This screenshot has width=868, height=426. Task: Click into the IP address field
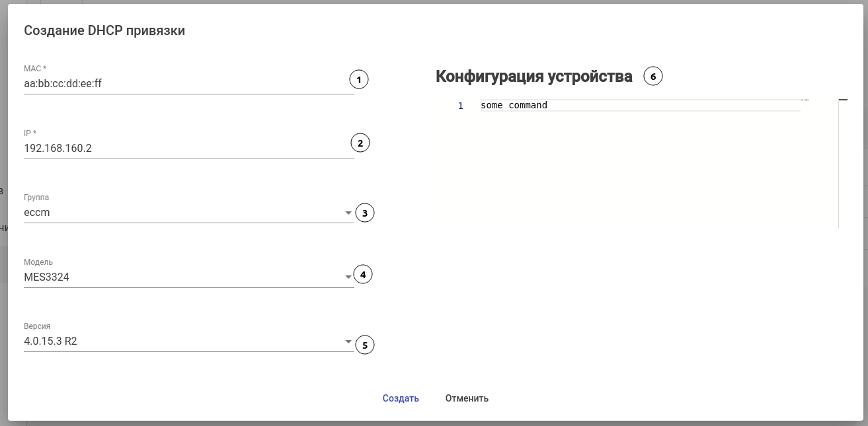185,149
